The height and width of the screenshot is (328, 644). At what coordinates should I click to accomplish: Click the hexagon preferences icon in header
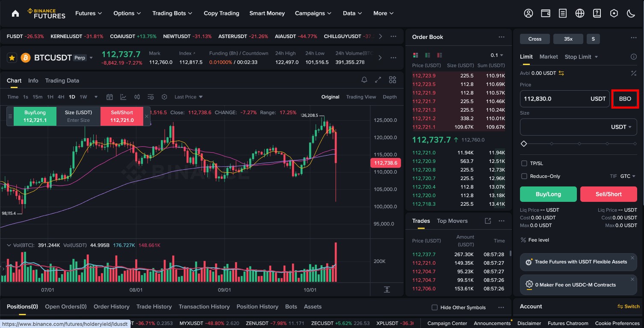pyautogui.click(x=614, y=13)
